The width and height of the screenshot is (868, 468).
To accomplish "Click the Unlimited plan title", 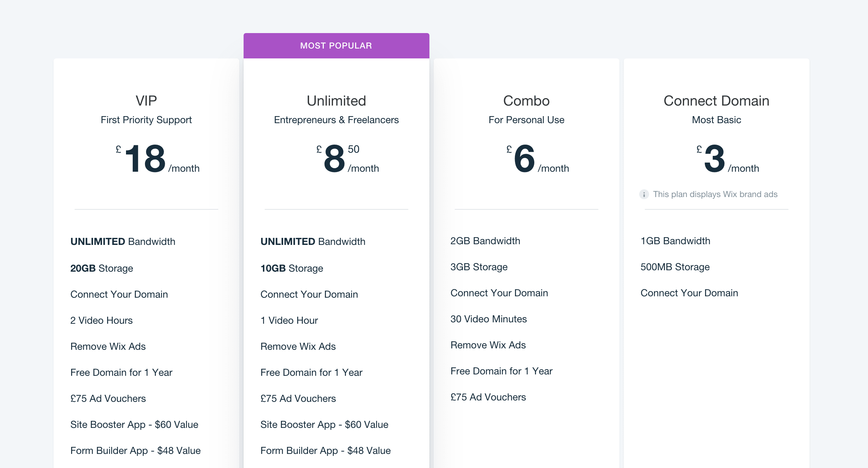I will click(336, 101).
